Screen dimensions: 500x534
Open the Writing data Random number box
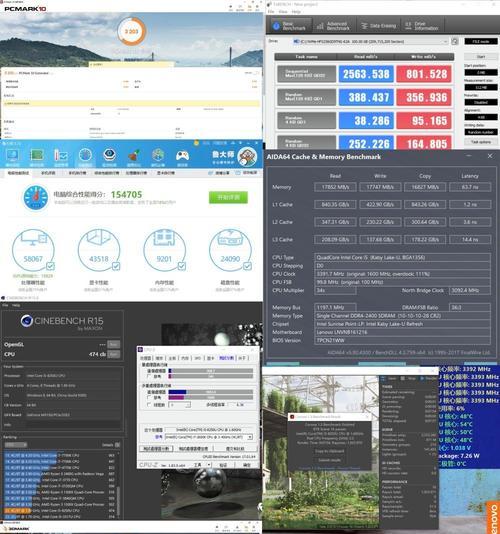point(481,132)
